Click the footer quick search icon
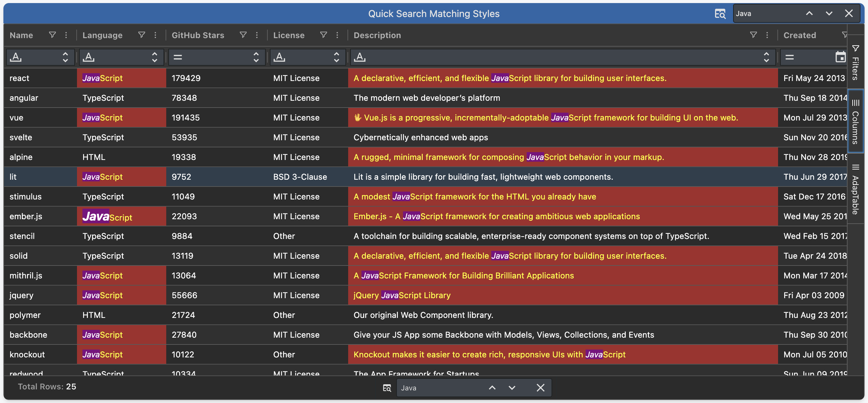Viewport: 868px width, 403px height. pos(387,388)
